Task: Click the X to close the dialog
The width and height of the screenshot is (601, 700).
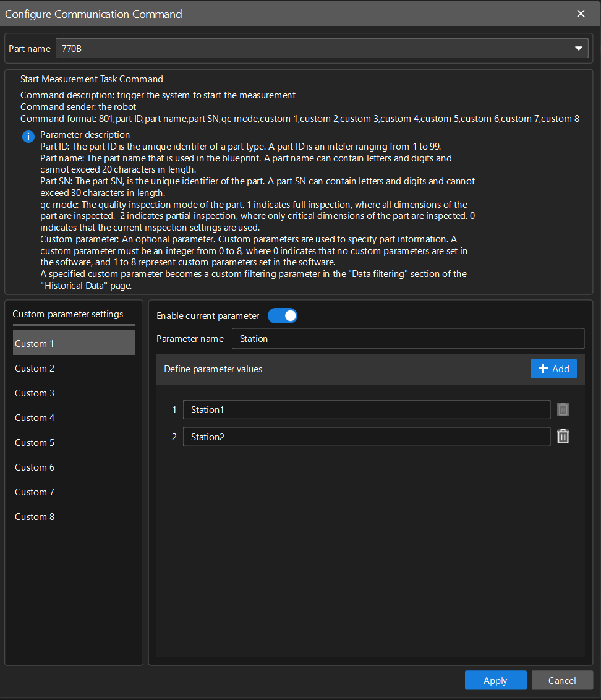Action: 580,13
